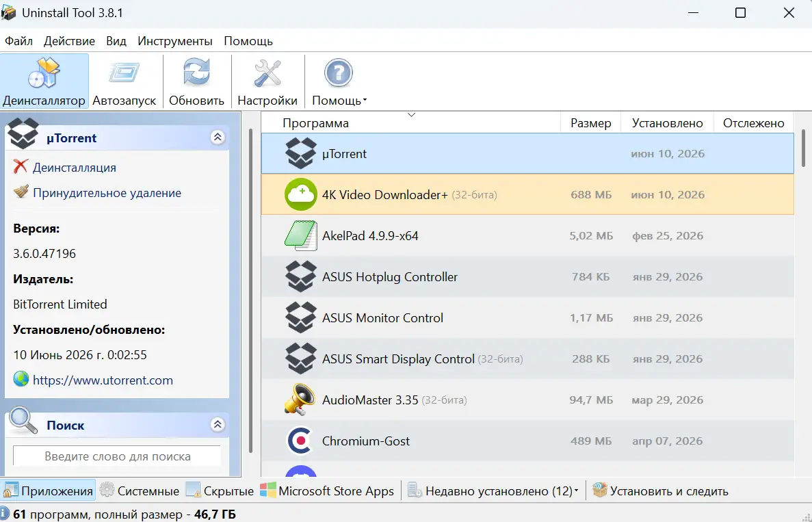Click the magnifying glass Поиск icon

[23, 421]
